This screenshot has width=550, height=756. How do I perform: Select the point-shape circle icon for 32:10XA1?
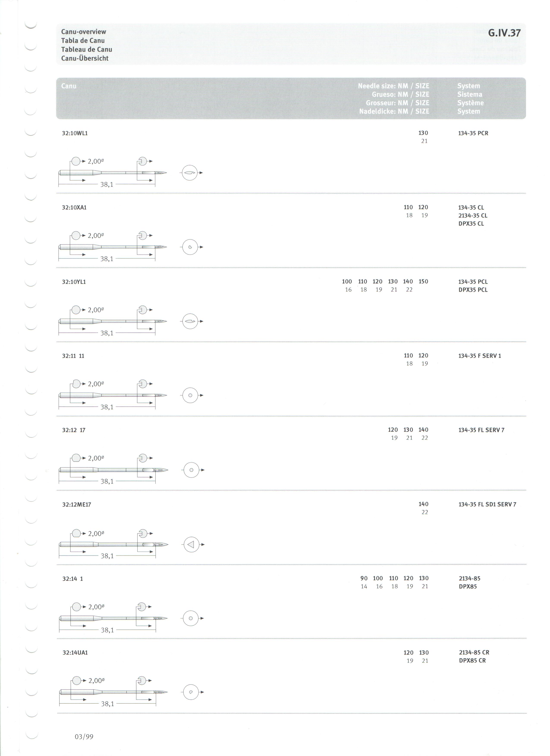pyautogui.click(x=190, y=247)
